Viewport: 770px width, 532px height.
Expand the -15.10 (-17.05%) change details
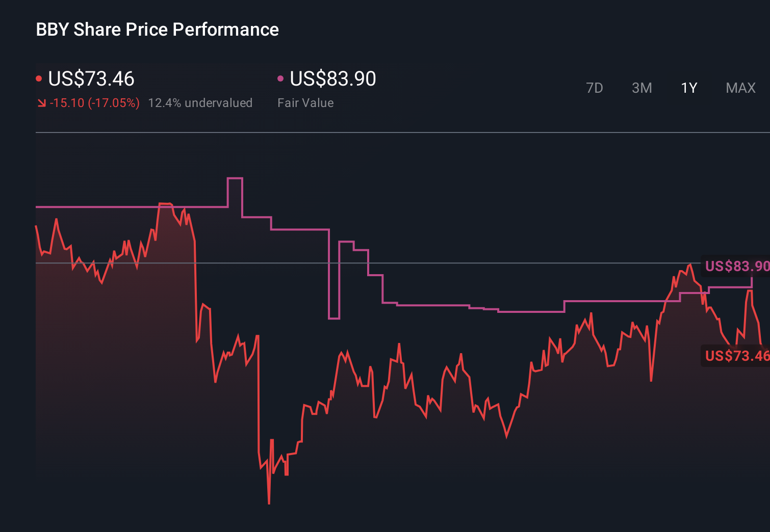click(x=95, y=103)
